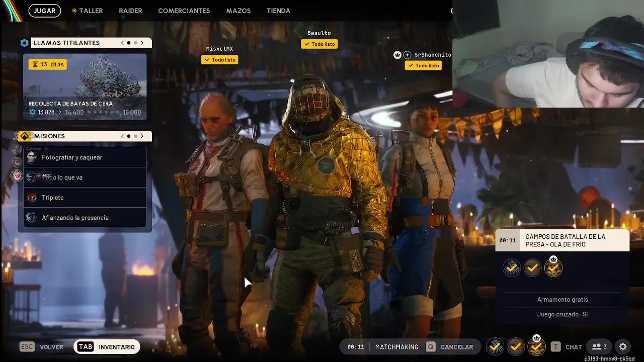This screenshot has width=644, height=362.
Task: Select first page dot in Misiones
Action: click(x=129, y=136)
